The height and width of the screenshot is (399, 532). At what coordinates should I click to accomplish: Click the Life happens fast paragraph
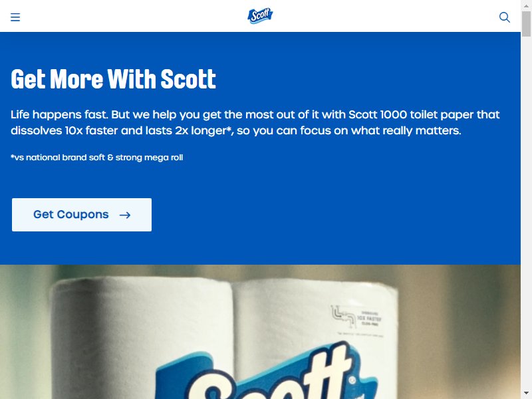click(x=255, y=122)
